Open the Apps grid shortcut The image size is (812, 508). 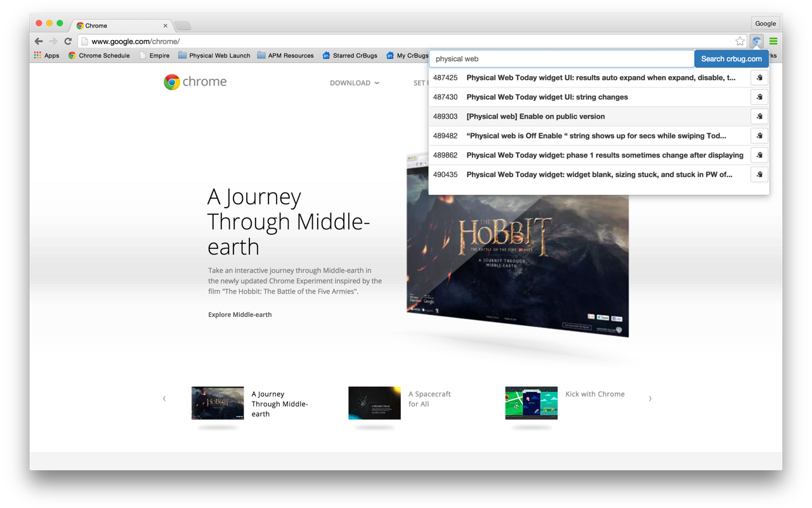47,55
